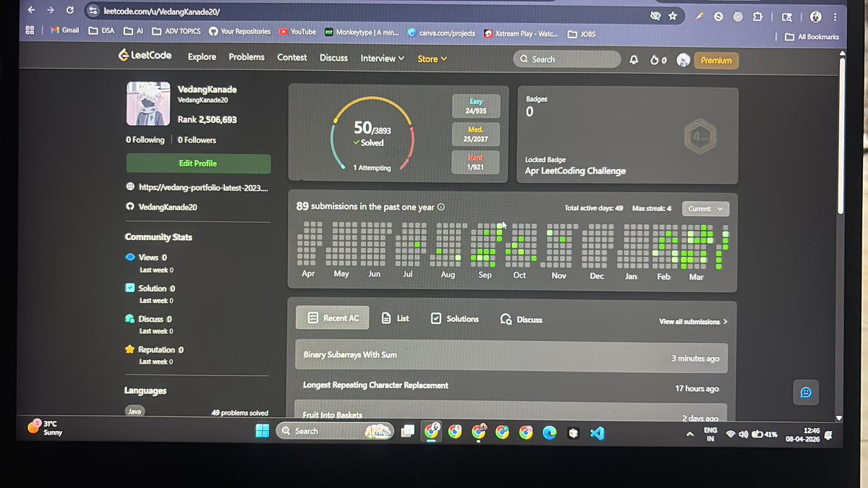Image resolution: width=868 pixels, height=488 pixels.
Task: Click the Java language tag
Action: pyautogui.click(x=135, y=411)
